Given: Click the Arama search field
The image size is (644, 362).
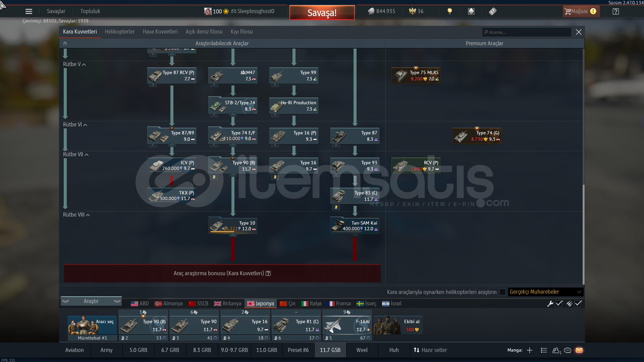Looking at the screenshot, I should point(527,32).
